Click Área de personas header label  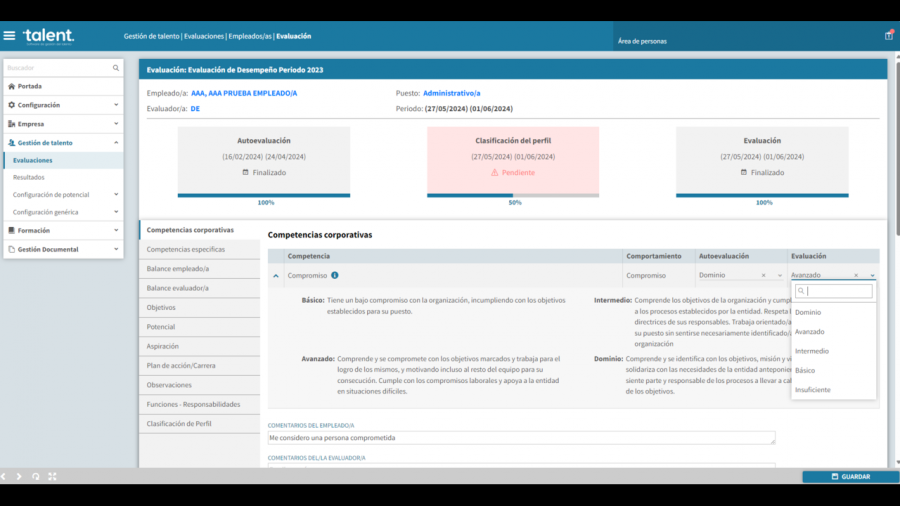(x=642, y=41)
